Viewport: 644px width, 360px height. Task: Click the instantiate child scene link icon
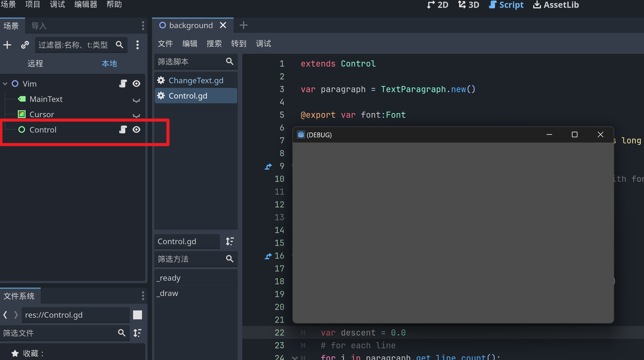click(x=25, y=45)
